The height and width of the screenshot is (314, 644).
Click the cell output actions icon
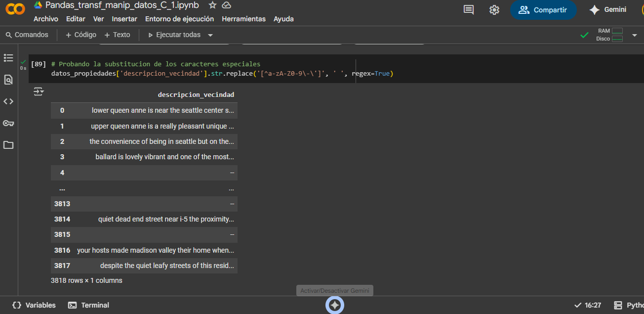39,91
